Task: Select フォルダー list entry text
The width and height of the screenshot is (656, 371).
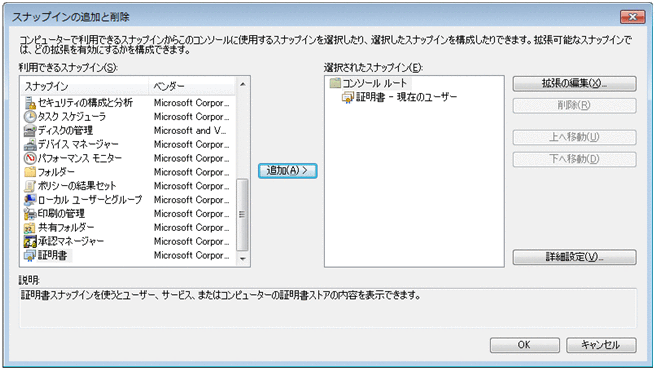Action: pyautogui.click(x=56, y=172)
